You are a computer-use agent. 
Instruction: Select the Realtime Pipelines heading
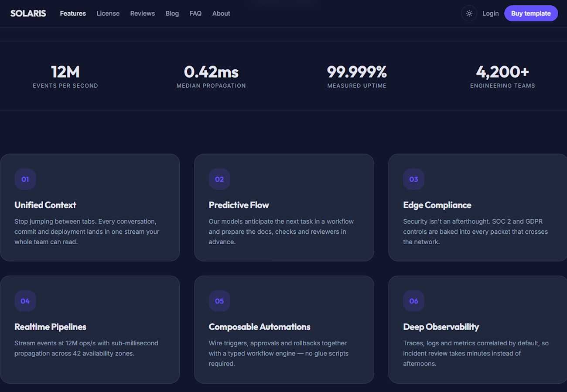pos(51,327)
